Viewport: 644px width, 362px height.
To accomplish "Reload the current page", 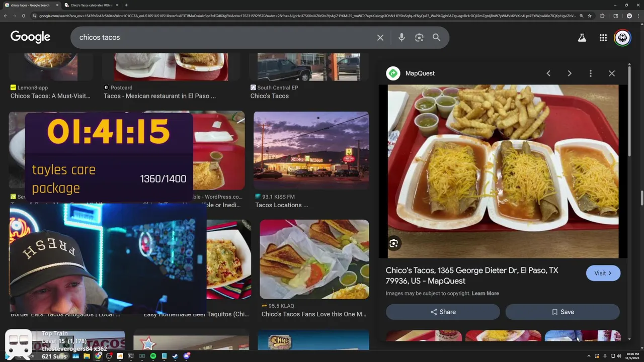I will point(24,16).
